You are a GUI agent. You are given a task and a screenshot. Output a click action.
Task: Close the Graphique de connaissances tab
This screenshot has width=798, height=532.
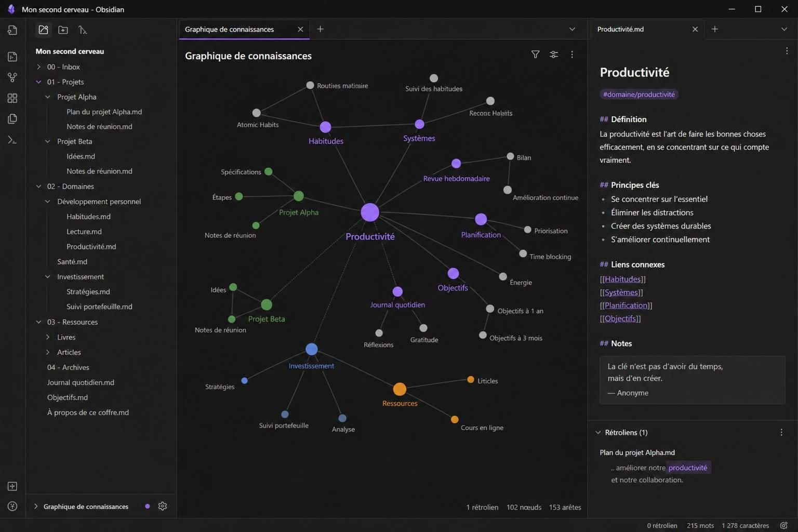300,29
